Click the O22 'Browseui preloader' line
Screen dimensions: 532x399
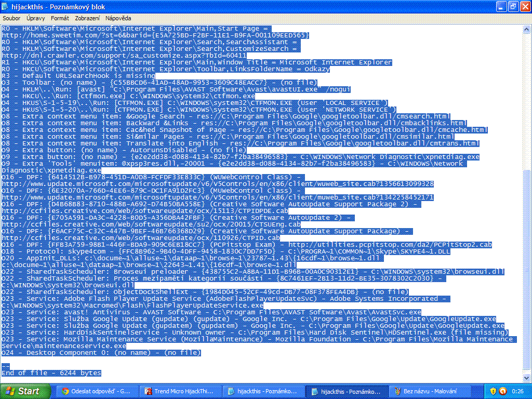pyautogui.click(x=253, y=272)
